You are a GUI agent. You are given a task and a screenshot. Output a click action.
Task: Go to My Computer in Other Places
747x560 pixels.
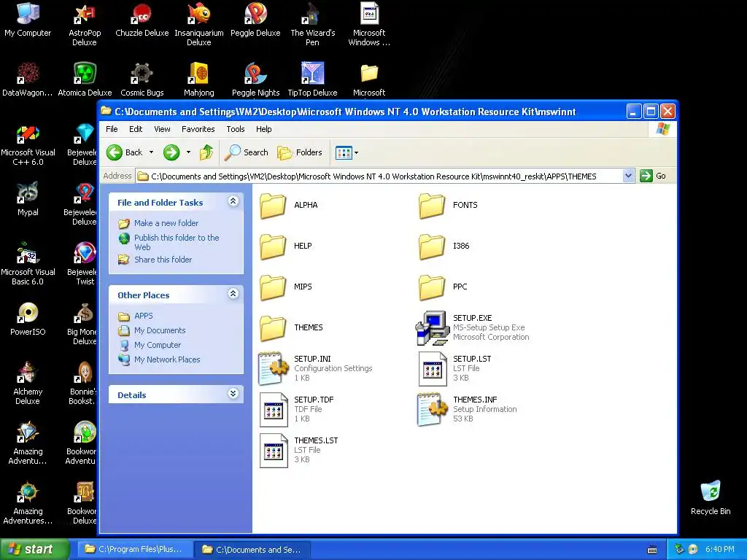[x=158, y=345]
